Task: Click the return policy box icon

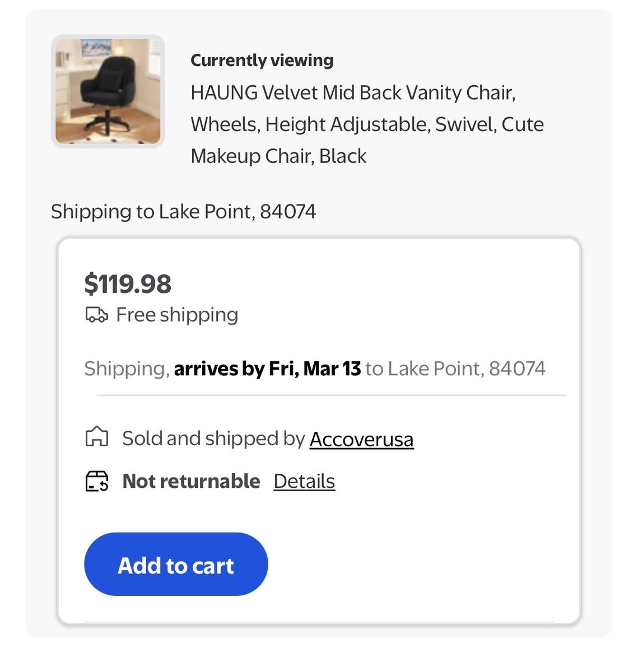Action: 97,481
